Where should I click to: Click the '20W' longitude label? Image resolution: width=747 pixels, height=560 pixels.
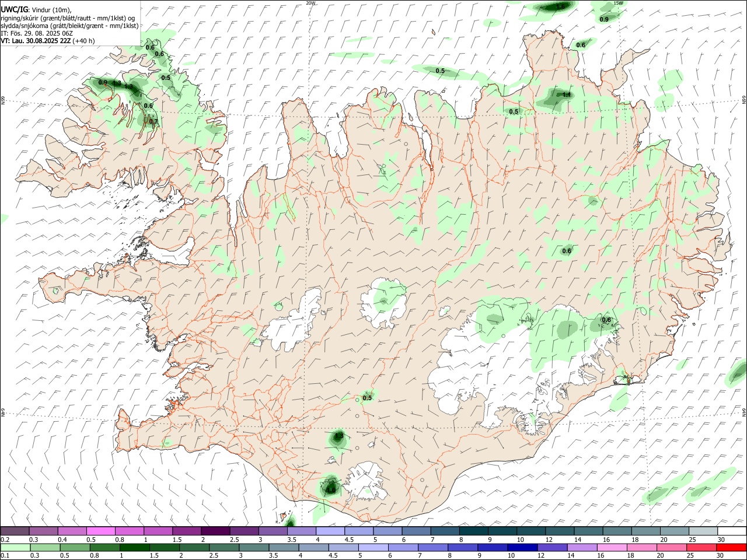[310, 3]
